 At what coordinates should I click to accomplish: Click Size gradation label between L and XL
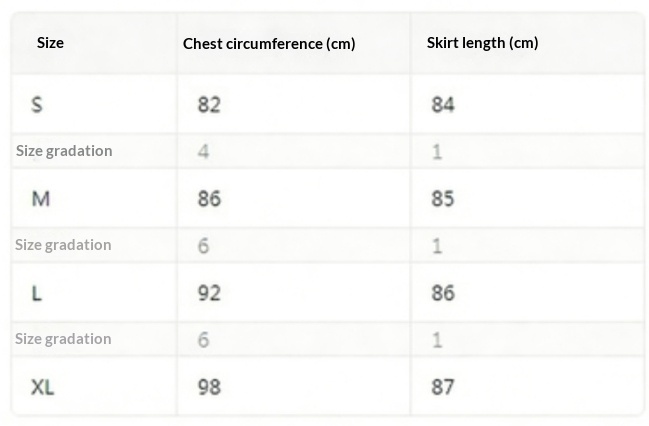point(64,339)
